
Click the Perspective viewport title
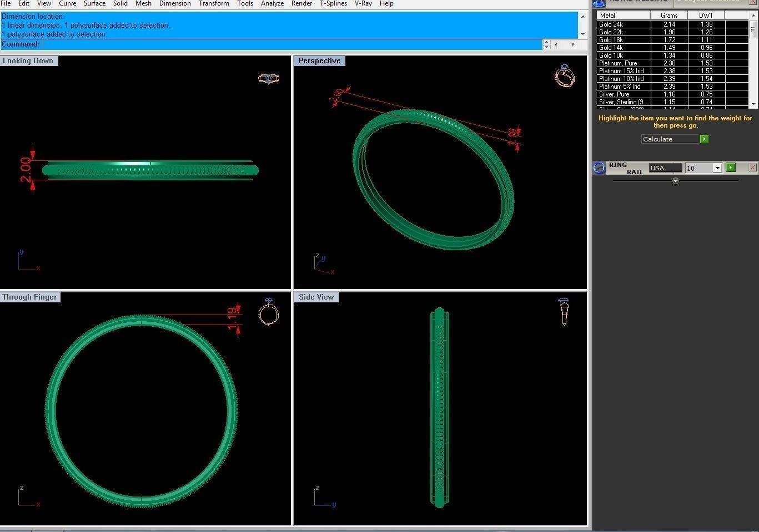(319, 61)
